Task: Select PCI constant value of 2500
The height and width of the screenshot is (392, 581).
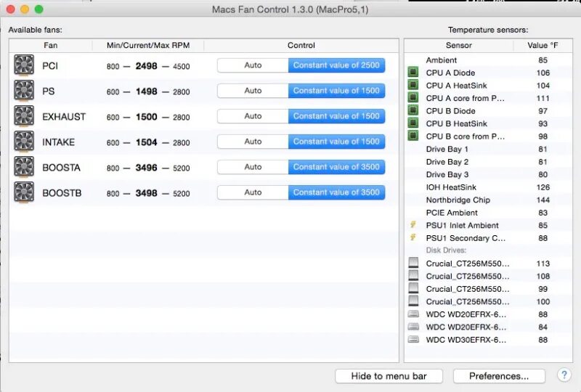Action: point(336,65)
